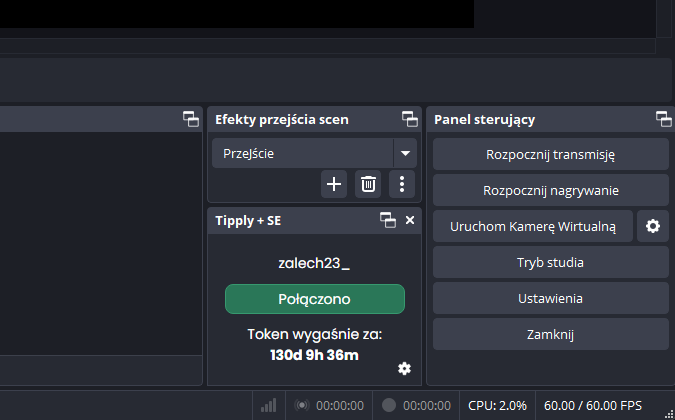Viewport: 675px width, 420px height.
Task: Open virtual camera configuration gear
Action: (x=653, y=226)
